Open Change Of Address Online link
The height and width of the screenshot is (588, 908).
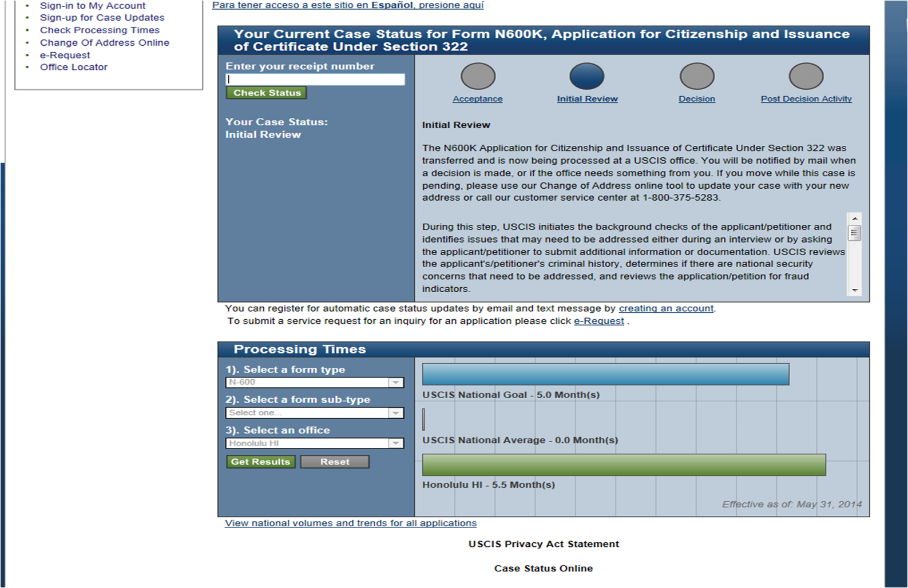[105, 43]
